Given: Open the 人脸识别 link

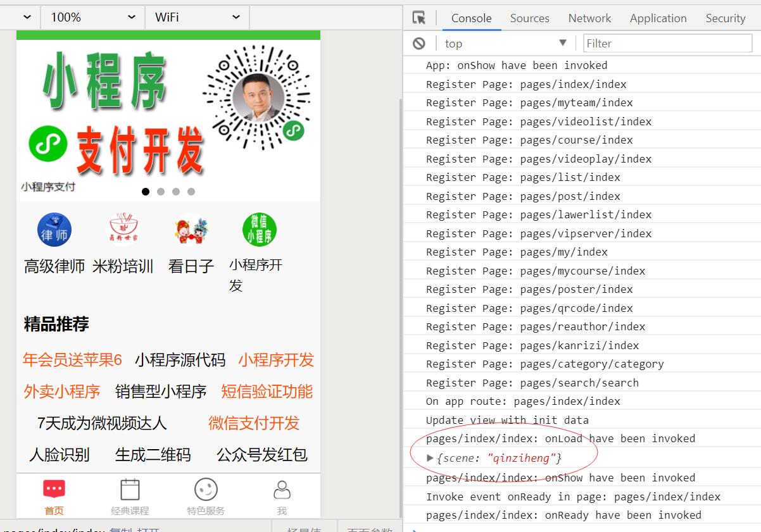Looking at the screenshot, I should point(60,455).
